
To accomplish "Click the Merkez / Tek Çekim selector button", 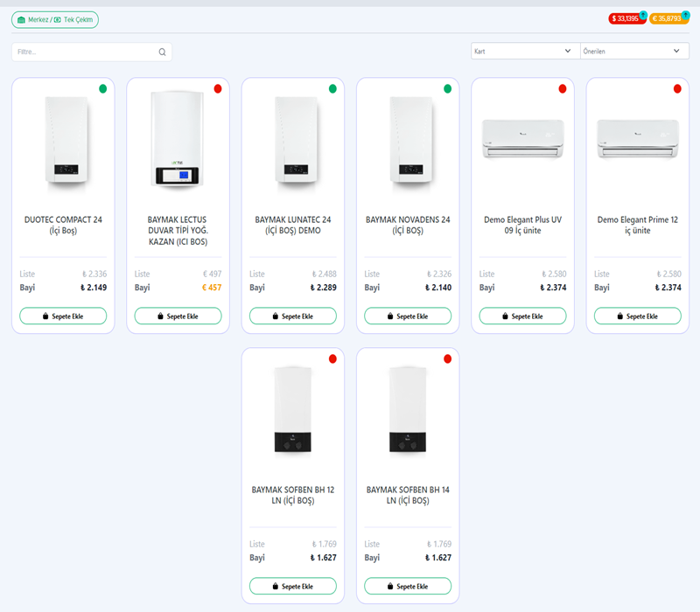I will click(55, 19).
